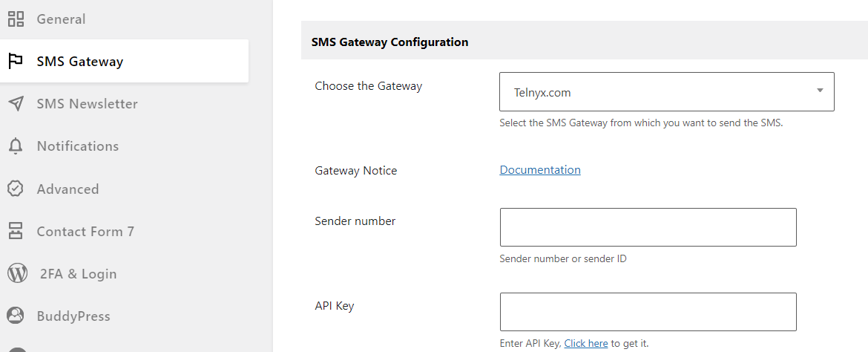Image resolution: width=868 pixels, height=352 pixels.
Task: Select the Telnyx.com gateway selection box
Action: (666, 92)
